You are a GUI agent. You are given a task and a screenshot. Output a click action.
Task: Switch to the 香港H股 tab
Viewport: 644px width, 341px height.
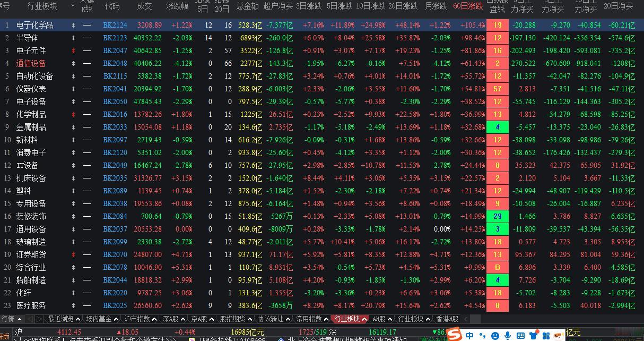pyautogui.click(x=447, y=319)
